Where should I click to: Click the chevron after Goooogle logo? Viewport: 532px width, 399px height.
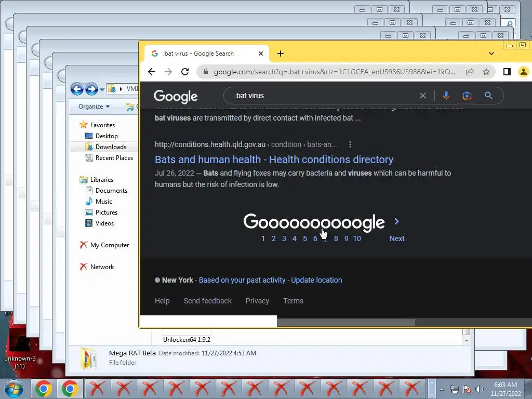[x=396, y=221]
